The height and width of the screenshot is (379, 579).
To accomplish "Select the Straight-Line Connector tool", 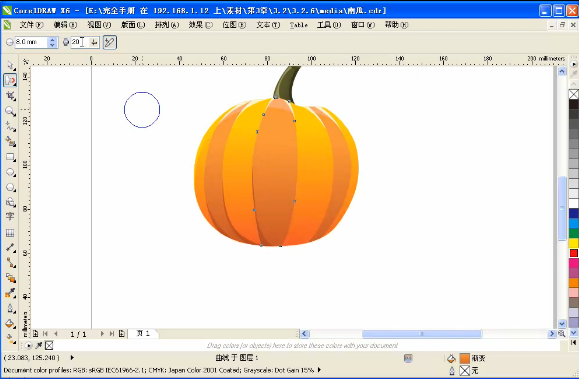I will pos(10,263).
